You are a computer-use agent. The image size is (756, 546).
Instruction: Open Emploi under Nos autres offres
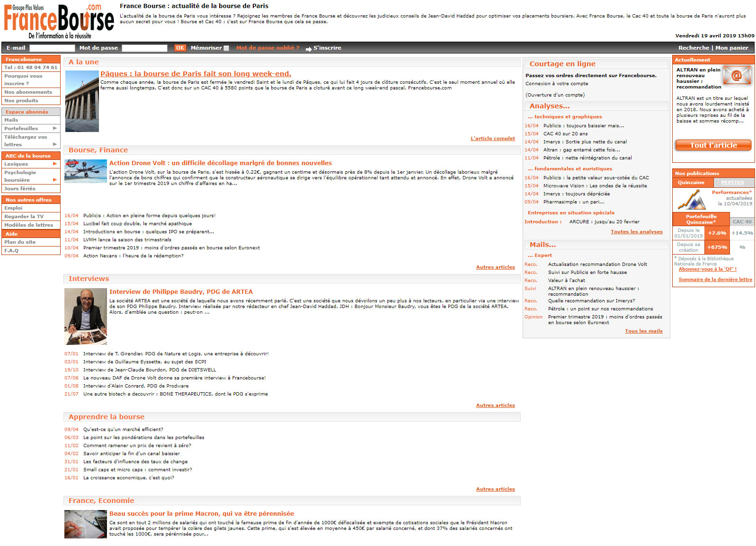pos(31,208)
